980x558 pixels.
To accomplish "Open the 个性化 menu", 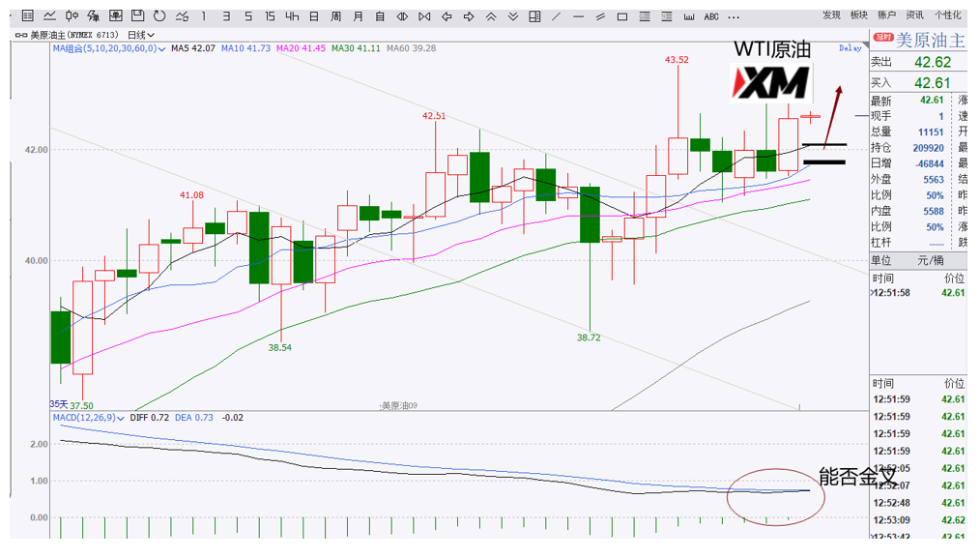I will [947, 15].
